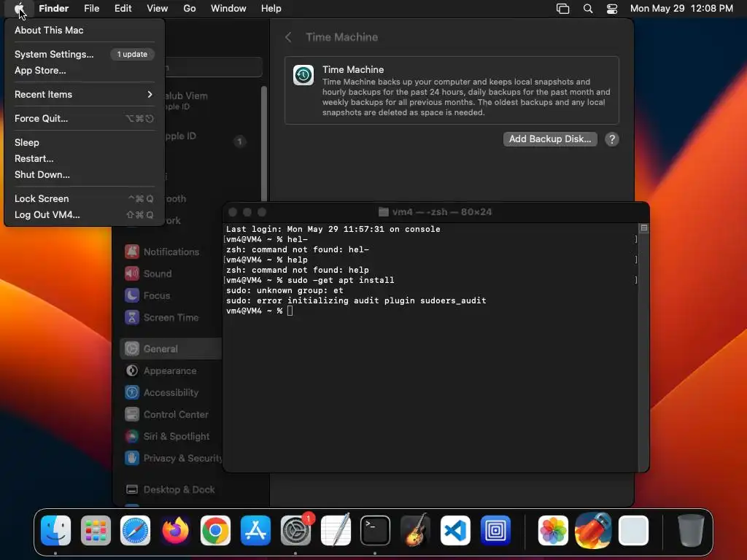This screenshot has width=747, height=560.
Task: Open the App Store Dock icon
Action: 255,530
